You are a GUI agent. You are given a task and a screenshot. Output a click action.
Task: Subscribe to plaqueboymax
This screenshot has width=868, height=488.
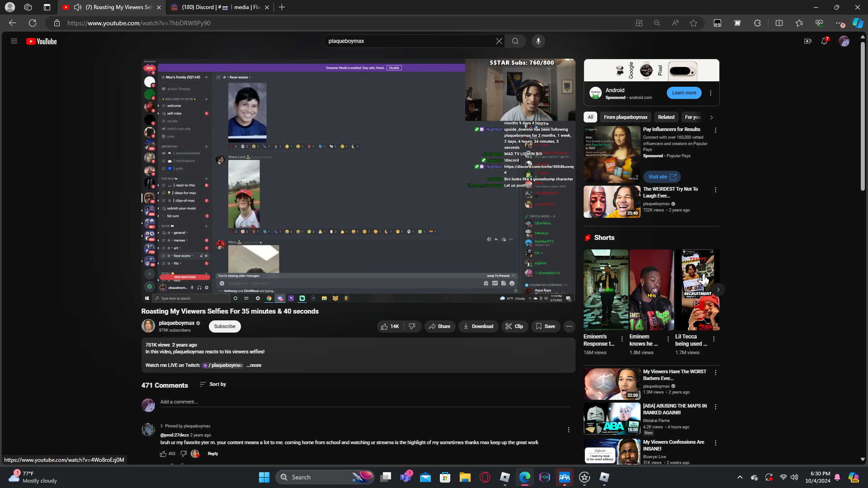(x=225, y=326)
